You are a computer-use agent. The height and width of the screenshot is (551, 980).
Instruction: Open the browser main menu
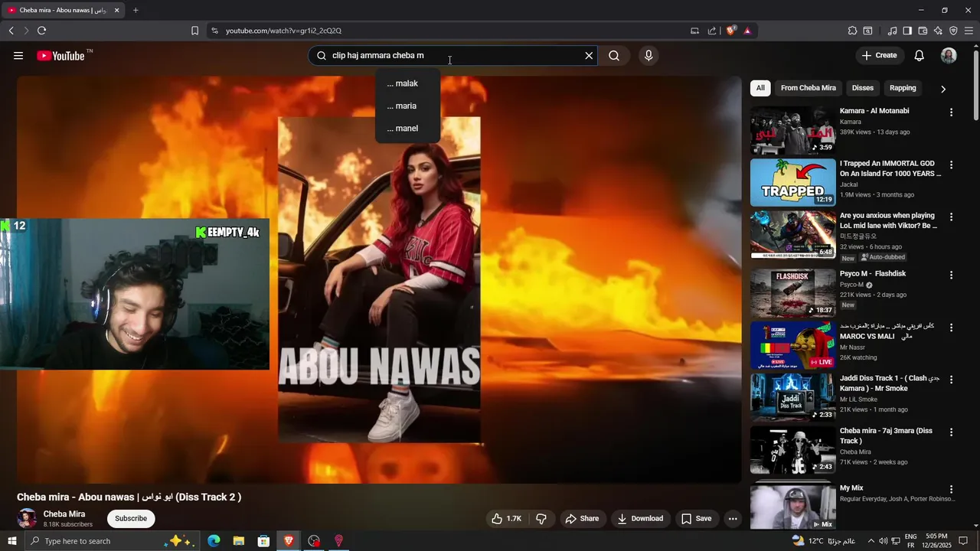[x=969, y=31]
